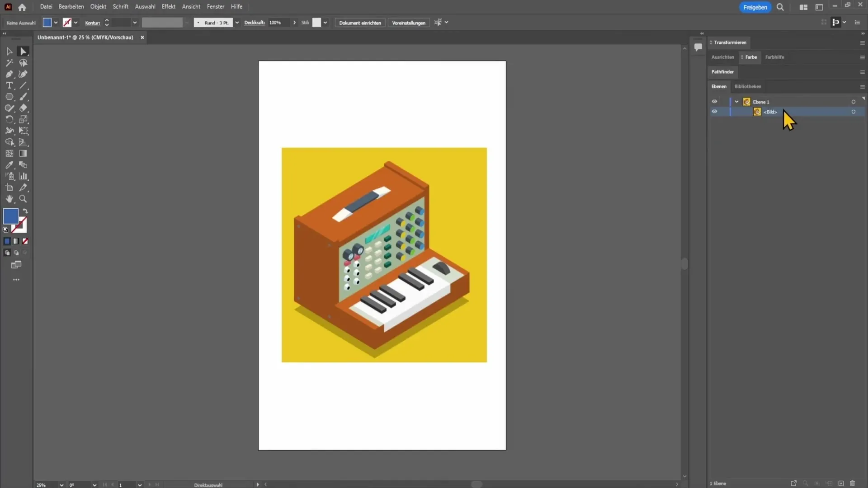Switch to the Bibliotheken tab
This screenshot has width=868, height=488.
tap(748, 86)
